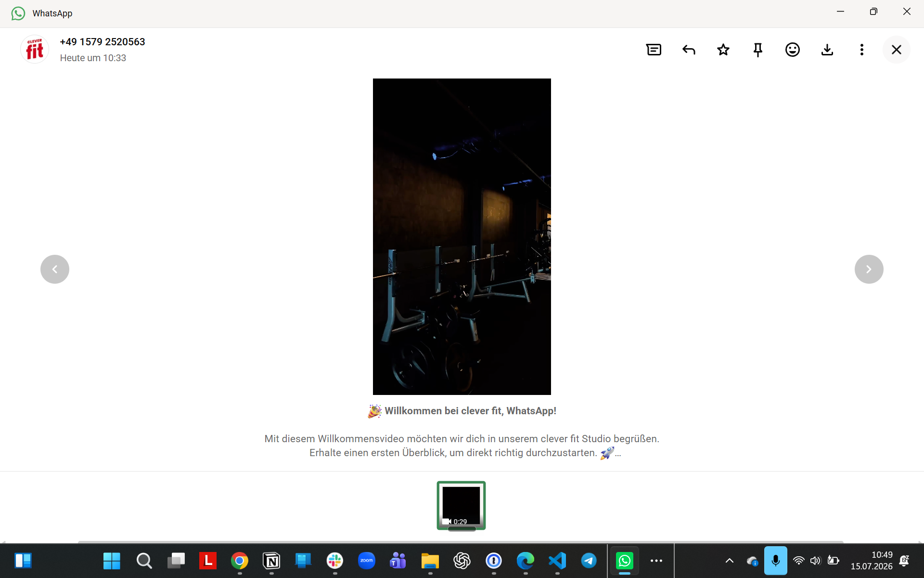Reply to this video message

[x=689, y=50]
